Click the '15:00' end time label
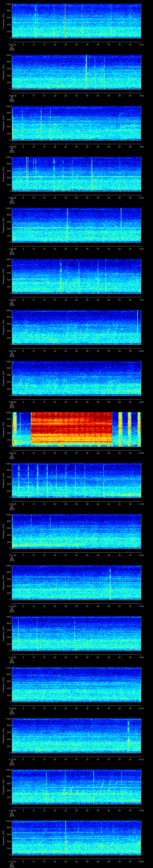Viewport: 153px width, 868px height. pos(141,708)
